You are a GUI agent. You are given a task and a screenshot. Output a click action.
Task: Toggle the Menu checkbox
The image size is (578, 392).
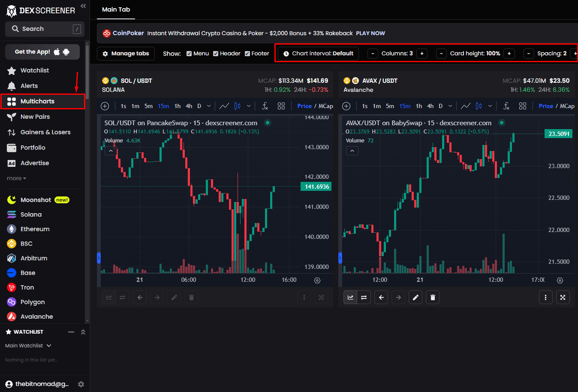[x=189, y=54]
